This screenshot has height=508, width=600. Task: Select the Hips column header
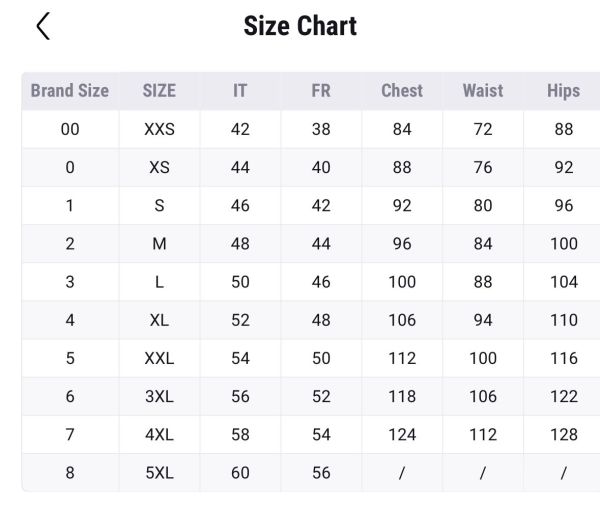tap(563, 91)
